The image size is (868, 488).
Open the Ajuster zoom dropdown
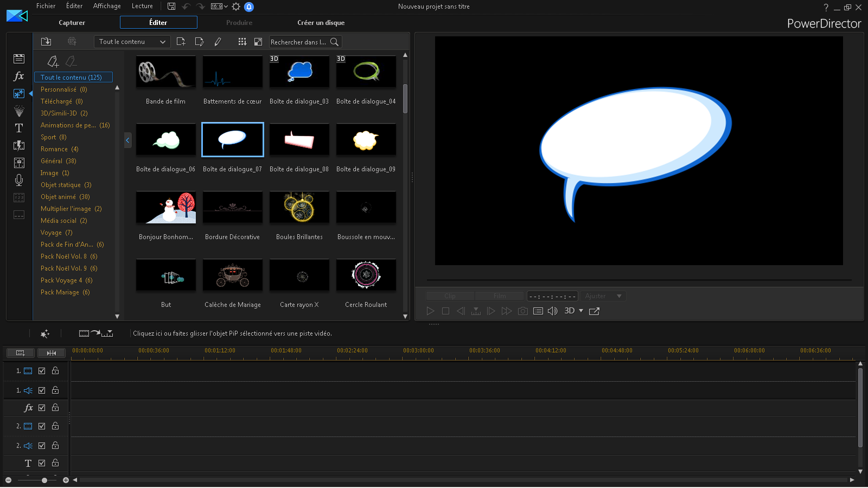click(x=603, y=296)
